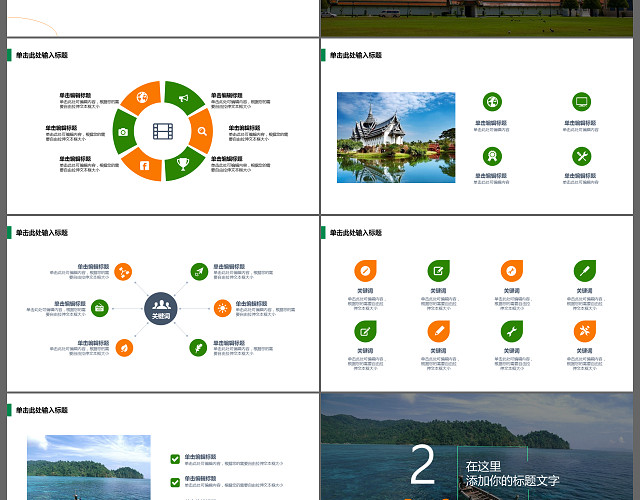Click the orange globe segment of the wheel

[142, 98]
